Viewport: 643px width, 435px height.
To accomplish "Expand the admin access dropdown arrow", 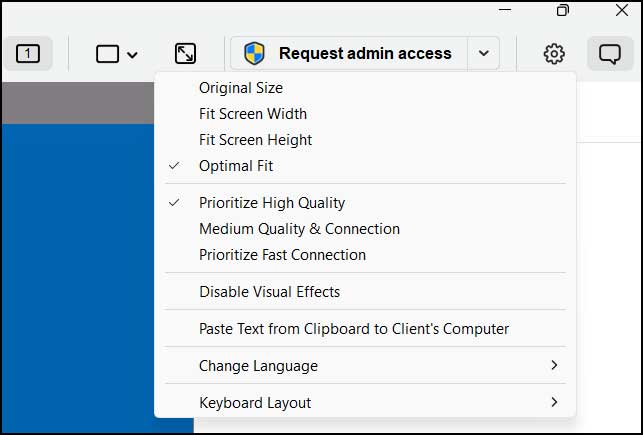I will [x=483, y=54].
